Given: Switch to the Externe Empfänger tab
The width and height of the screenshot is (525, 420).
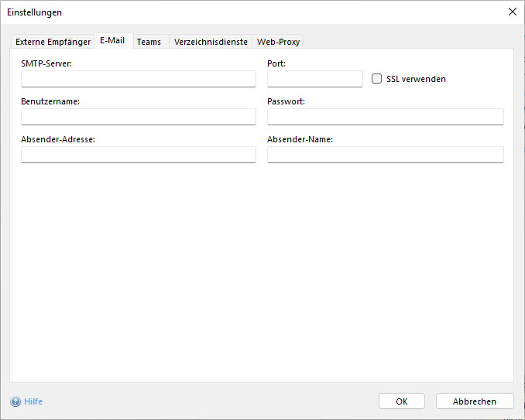Looking at the screenshot, I should click(x=53, y=42).
